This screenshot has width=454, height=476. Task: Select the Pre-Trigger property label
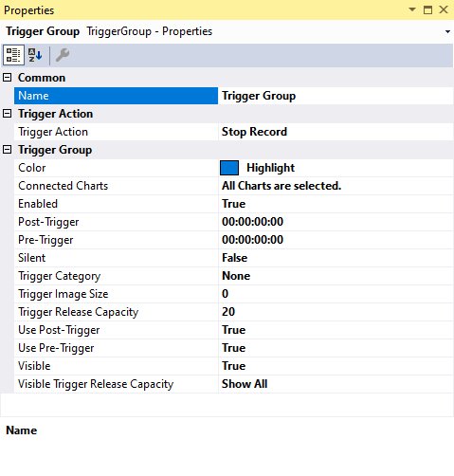(x=45, y=240)
